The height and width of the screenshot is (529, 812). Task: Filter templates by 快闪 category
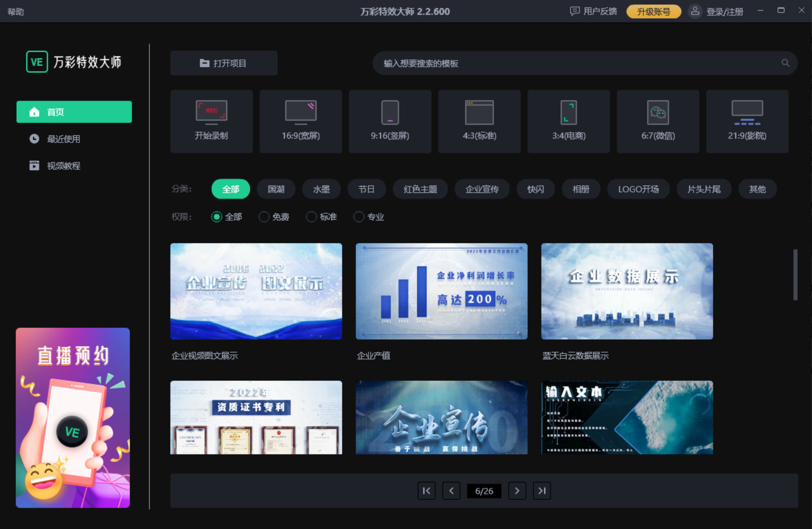pyautogui.click(x=536, y=189)
